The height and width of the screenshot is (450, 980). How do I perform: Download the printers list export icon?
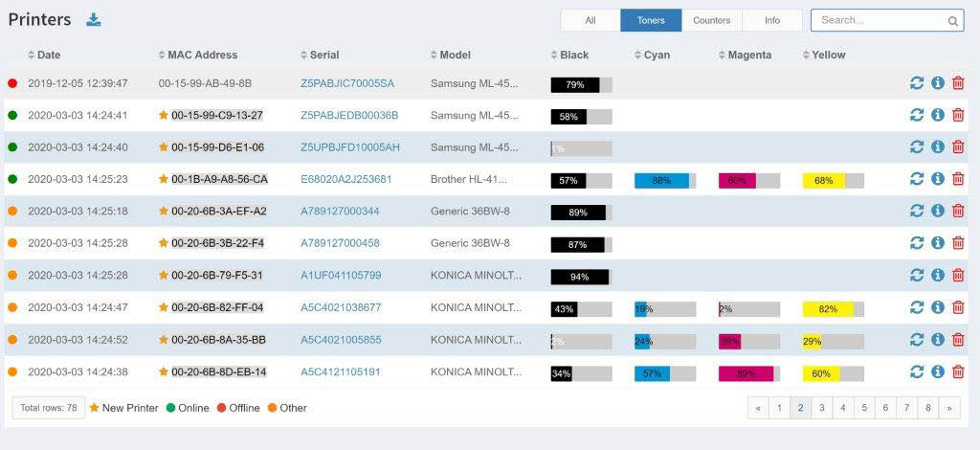coord(93,20)
